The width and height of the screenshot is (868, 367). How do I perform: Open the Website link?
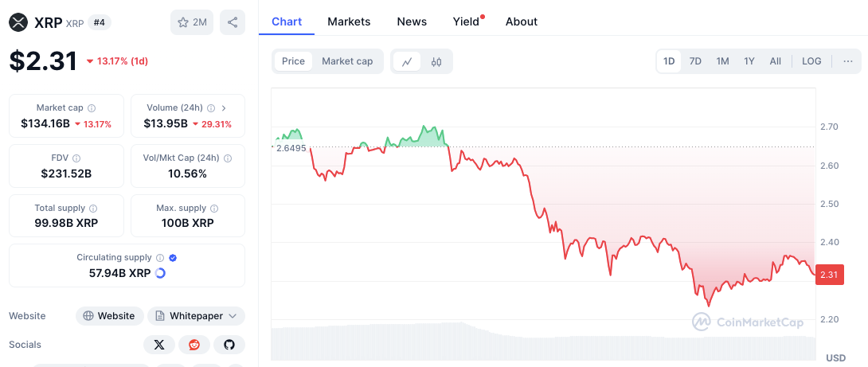110,316
